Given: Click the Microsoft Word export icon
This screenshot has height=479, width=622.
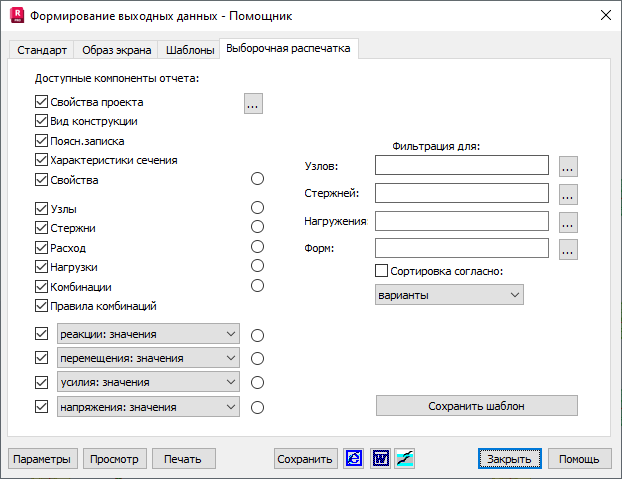Looking at the screenshot, I should coord(380,458).
